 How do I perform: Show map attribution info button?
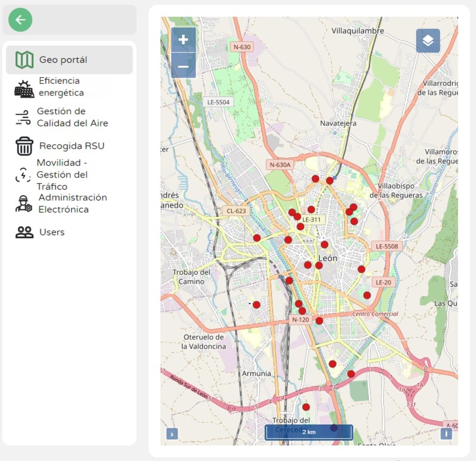pos(446,433)
